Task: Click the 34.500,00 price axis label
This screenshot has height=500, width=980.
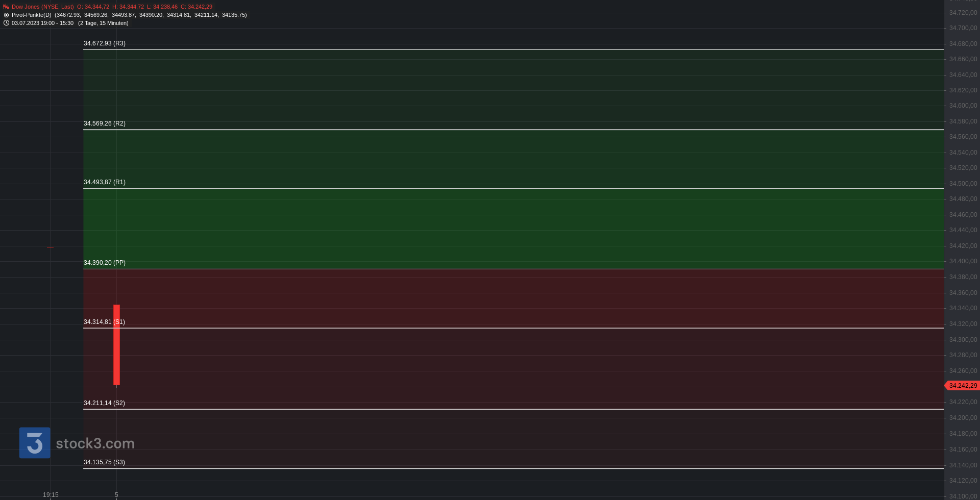Action: point(963,184)
